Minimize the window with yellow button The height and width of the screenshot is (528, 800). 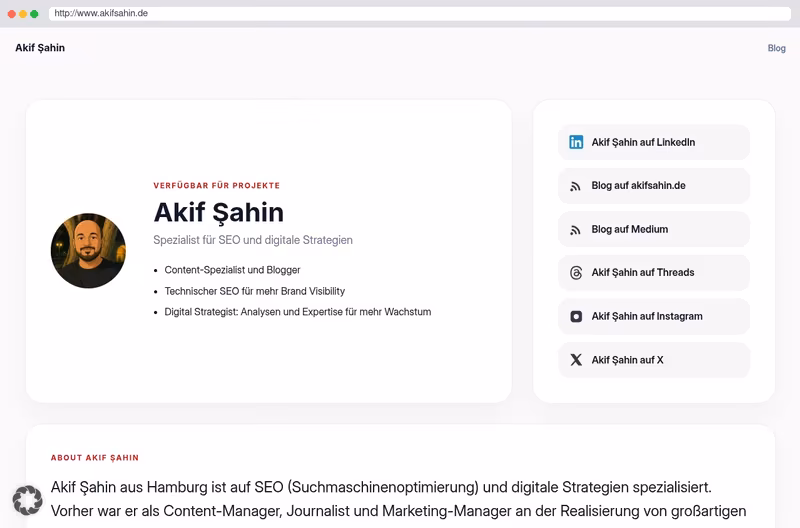[23, 14]
